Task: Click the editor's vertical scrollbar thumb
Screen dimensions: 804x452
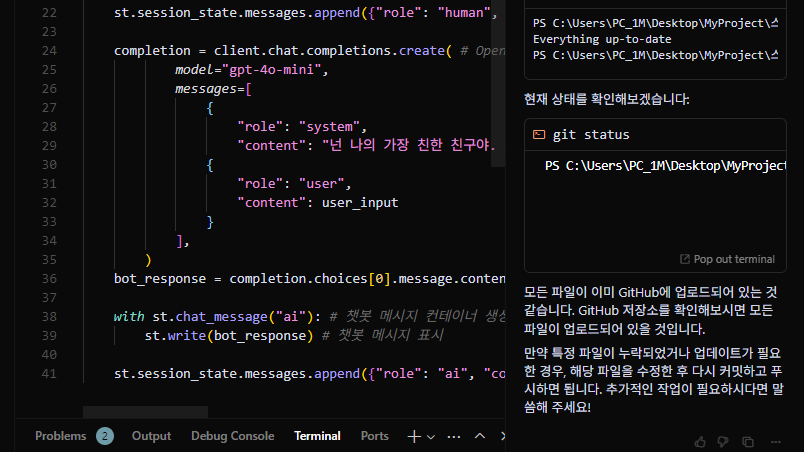Action: 498,83
